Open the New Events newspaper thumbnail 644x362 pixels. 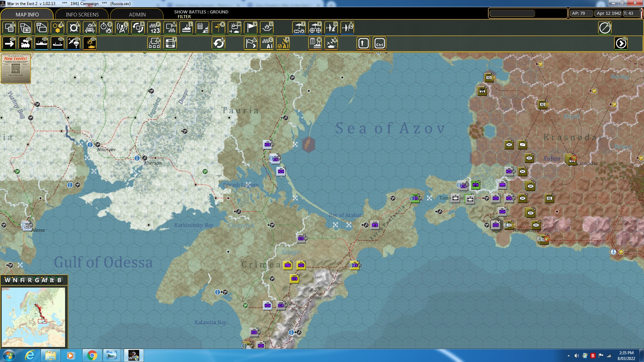pos(16,69)
